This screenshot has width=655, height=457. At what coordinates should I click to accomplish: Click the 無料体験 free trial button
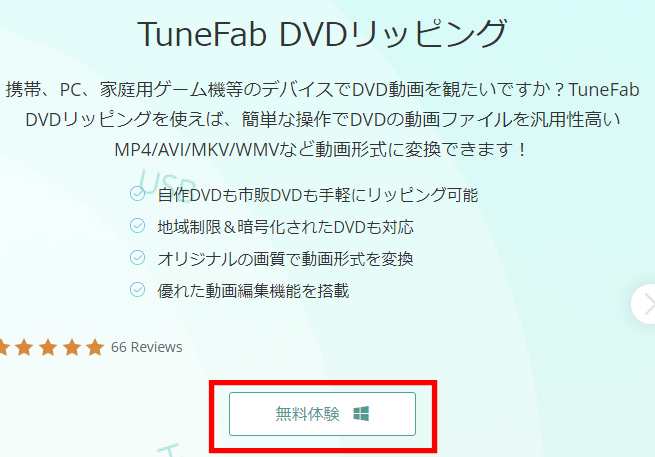click(322, 414)
